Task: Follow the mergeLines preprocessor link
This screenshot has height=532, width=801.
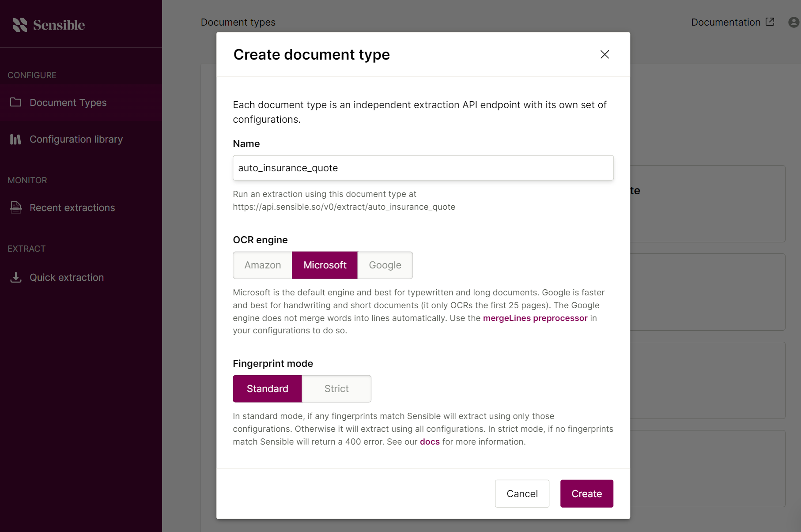Action: 535,318
